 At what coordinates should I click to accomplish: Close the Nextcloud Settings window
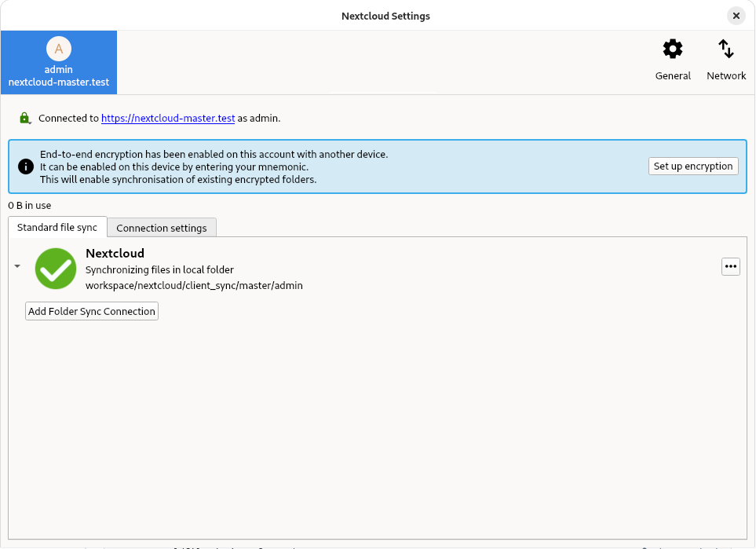[x=736, y=16]
